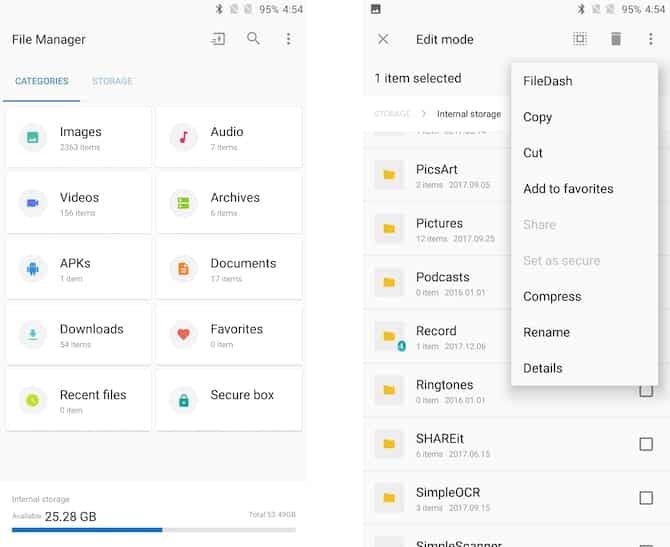Tap the search magnifier icon
The image size is (670, 547).
pyautogui.click(x=253, y=38)
